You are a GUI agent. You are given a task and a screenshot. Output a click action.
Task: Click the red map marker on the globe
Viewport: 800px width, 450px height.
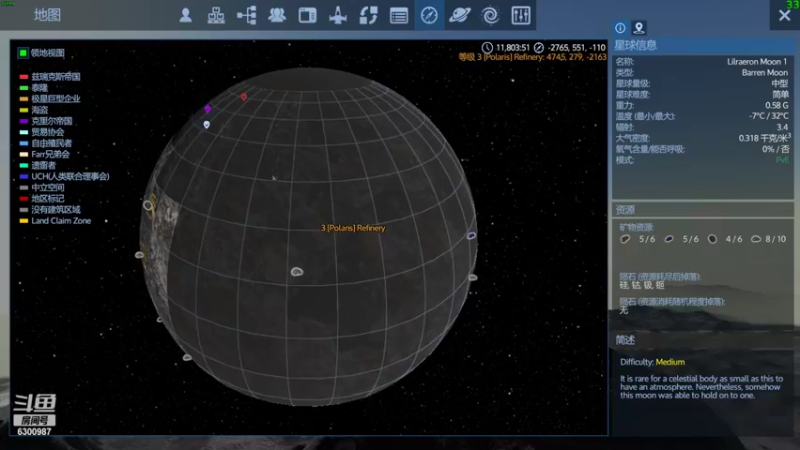point(244,96)
